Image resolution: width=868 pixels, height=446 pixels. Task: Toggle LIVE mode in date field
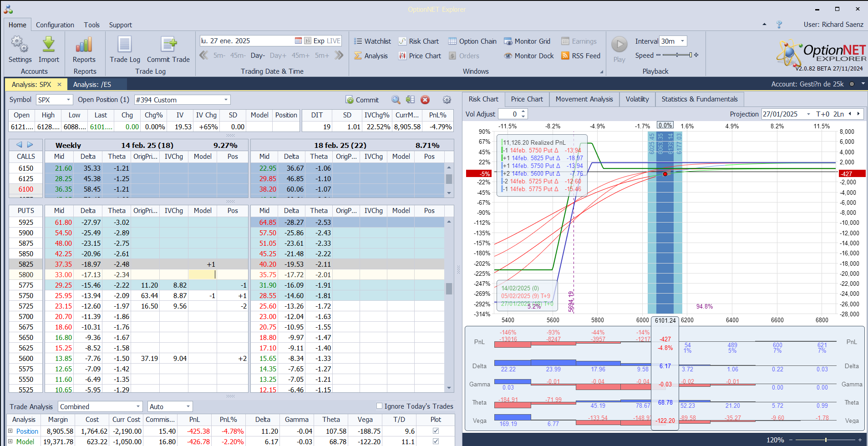[x=334, y=41]
